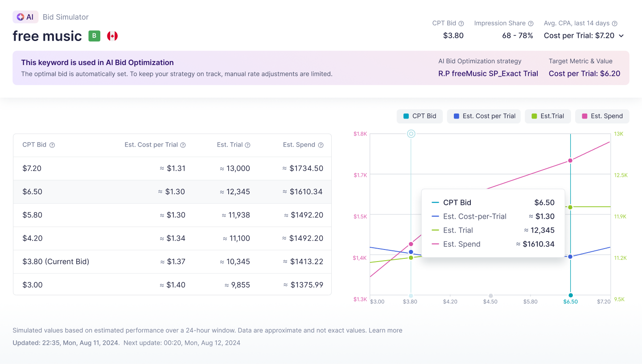Toggle the Est. Cost per Trial legend chip
Image resolution: width=642 pixels, height=364 pixels.
pos(484,116)
